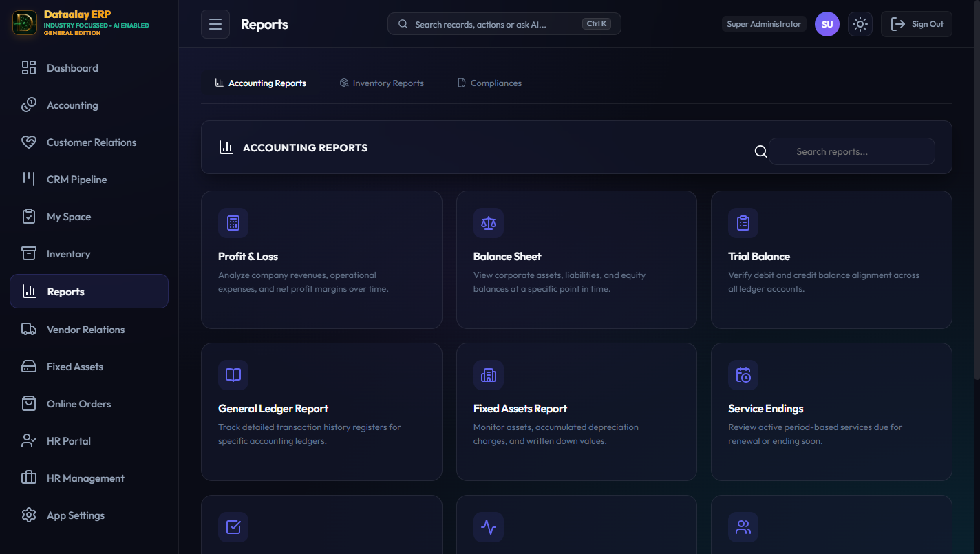Screen dimensions: 980x554
Task: Select Customer Relations in the sidebar
Action: tap(89, 142)
